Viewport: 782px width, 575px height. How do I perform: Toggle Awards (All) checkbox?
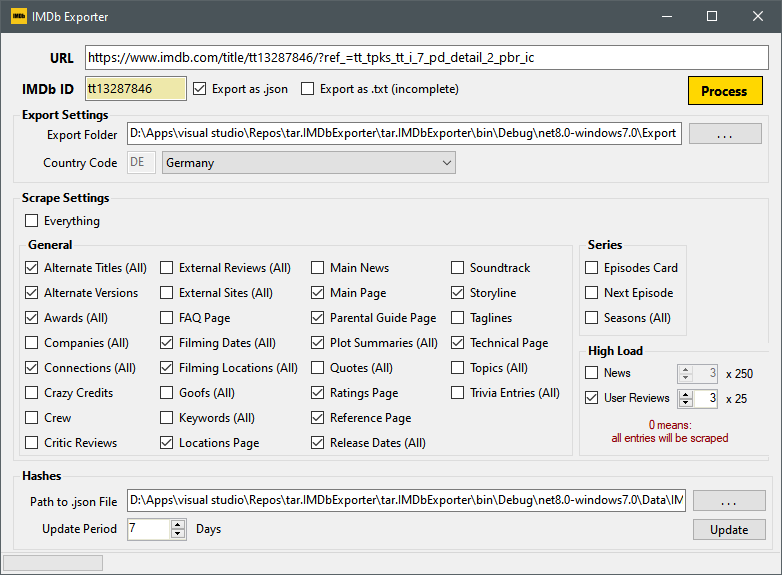coord(31,318)
